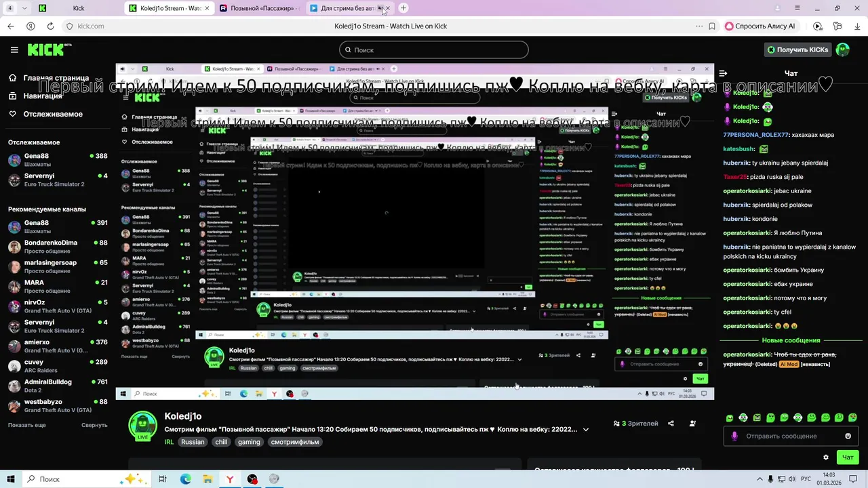Click the 'chill' tag
The width and height of the screenshot is (868, 488).
[x=221, y=442]
